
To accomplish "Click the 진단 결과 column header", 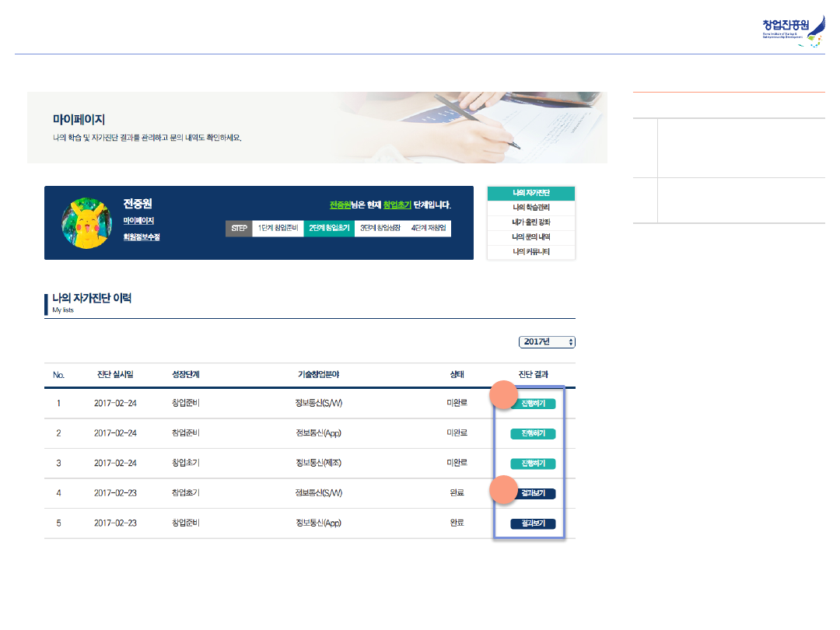I will tap(533, 374).
